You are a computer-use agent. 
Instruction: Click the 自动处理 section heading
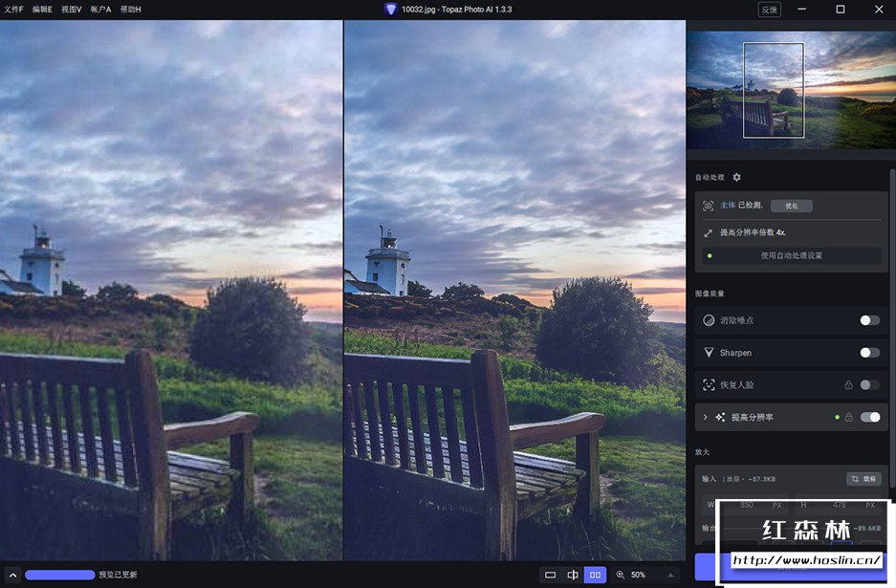point(710,177)
